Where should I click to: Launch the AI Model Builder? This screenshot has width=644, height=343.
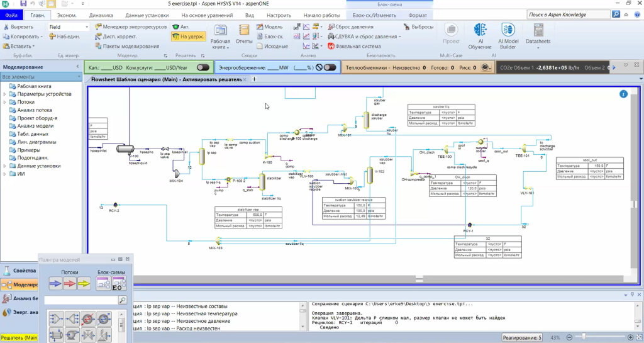508,37
